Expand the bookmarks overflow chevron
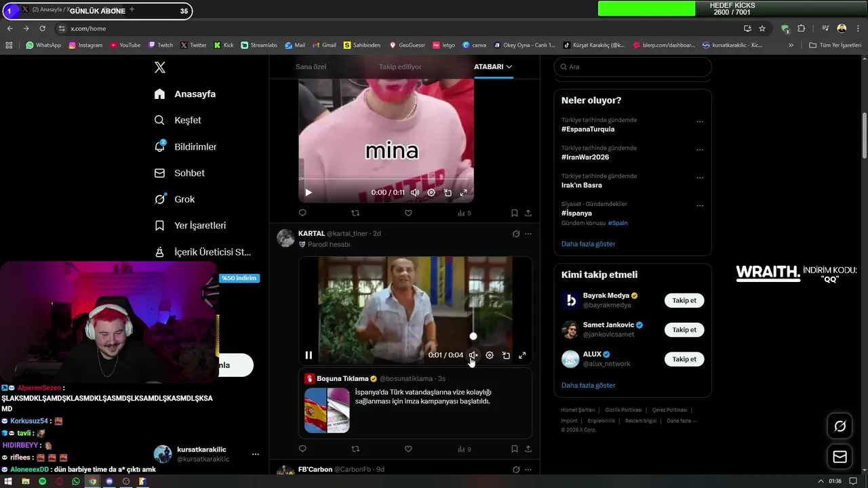Image resolution: width=868 pixels, height=488 pixels. [791, 45]
